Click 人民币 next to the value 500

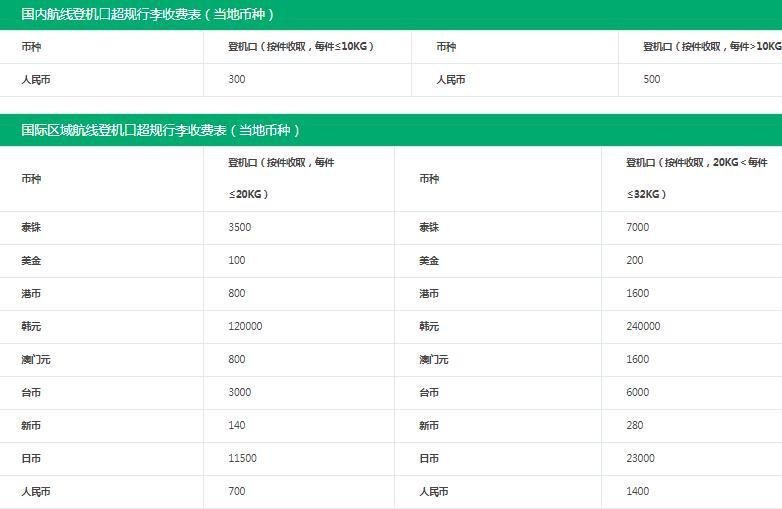(x=451, y=80)
